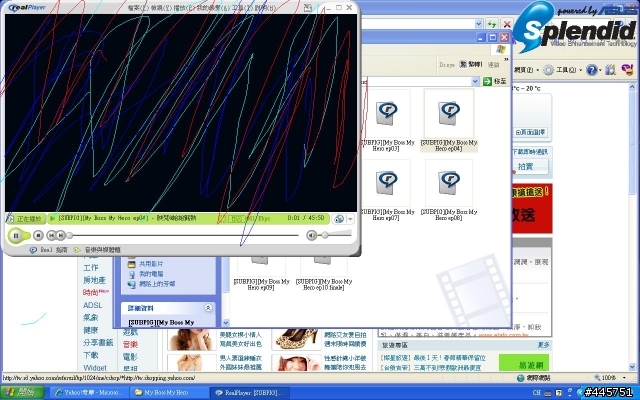The height and width of the screenshot is (400, 640).
Task: Click the language indicator CH in system tray
Action: coord(537,392)
